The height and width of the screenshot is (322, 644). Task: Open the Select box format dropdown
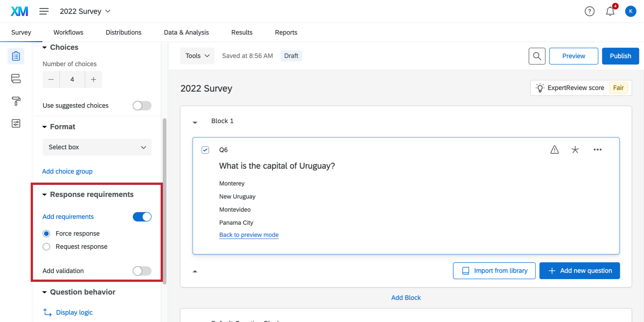(97, 147)
